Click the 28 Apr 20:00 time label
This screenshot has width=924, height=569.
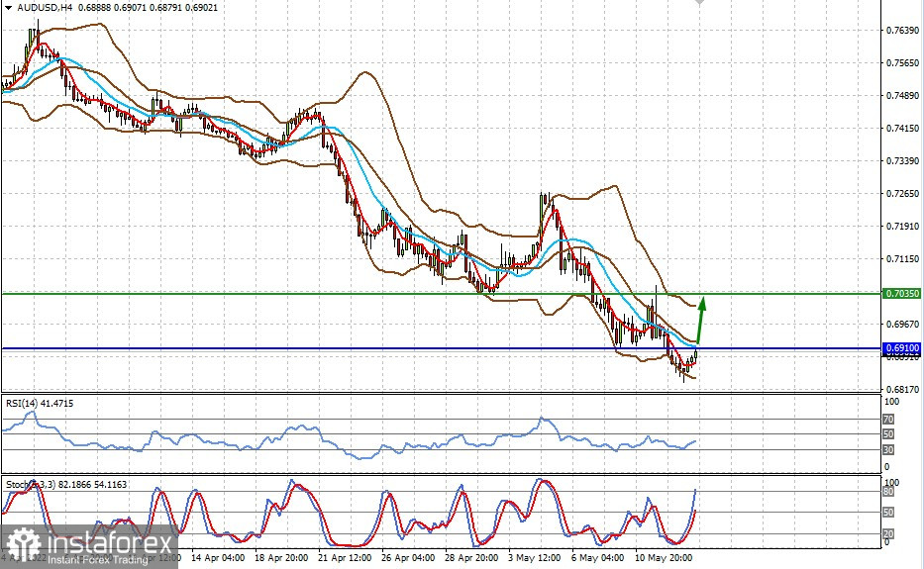point(471,557)
